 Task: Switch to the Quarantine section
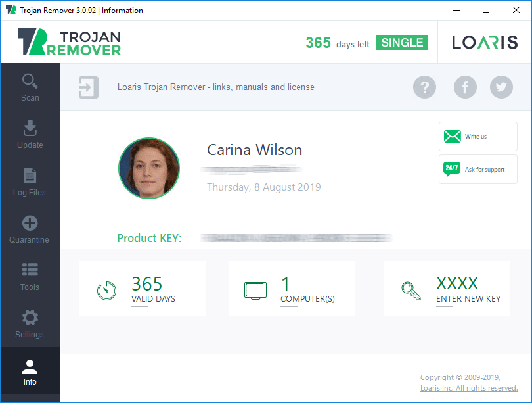pyautogui.click(x=30, y=229)
